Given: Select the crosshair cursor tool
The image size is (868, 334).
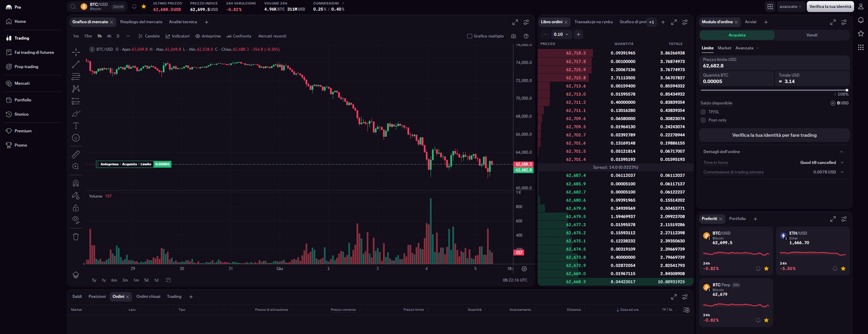Looking at the screenshot, I should pyautogui.click(x=75, y=52).
